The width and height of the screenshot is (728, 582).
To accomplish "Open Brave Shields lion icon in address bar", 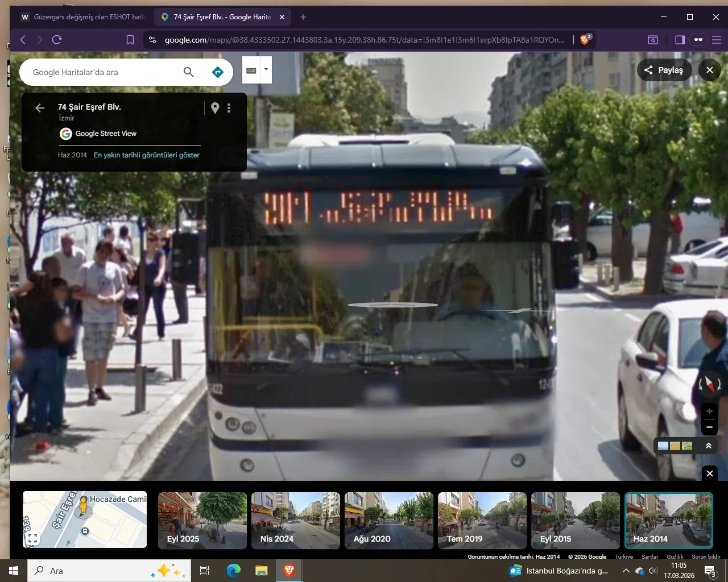I will click(585, 40).
